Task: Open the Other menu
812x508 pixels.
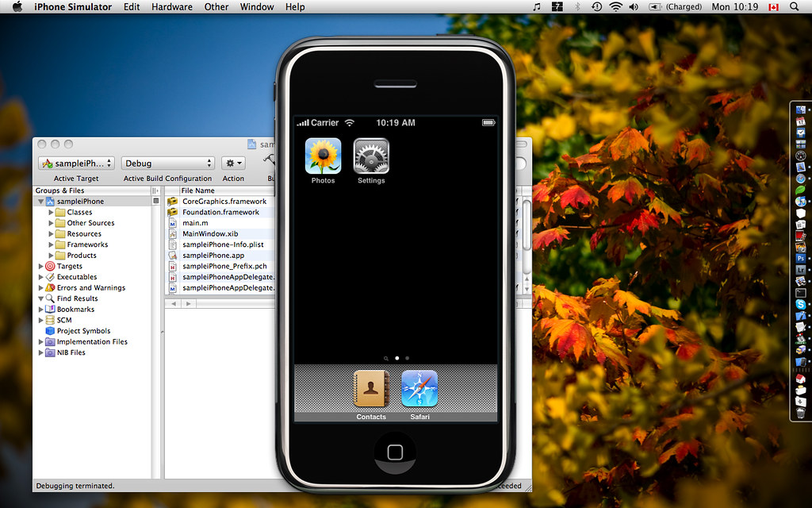Action: point(216,6)
